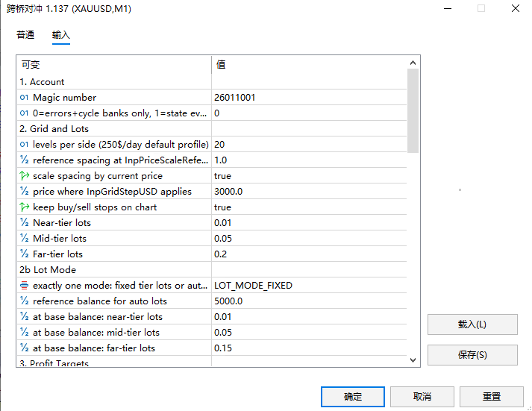Click the integer icon beside Magic number
Image resolution: width=532 pixels, height=411 pixels.
24,98
